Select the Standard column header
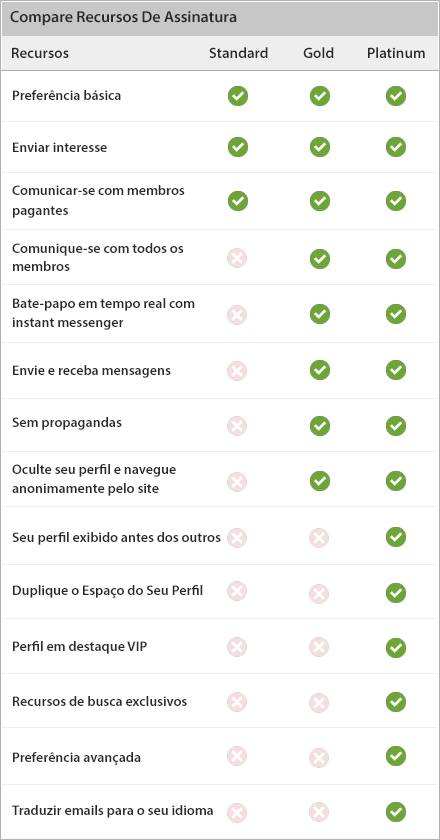Screen dimensions: 440x840 point(238,53)
